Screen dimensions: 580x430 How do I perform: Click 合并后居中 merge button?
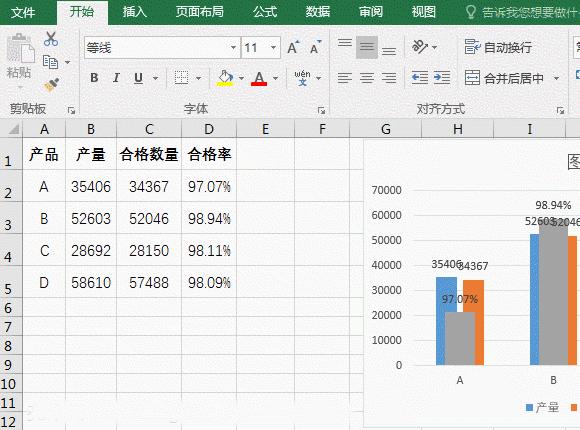pyautogui.click(x=505, y=78)
